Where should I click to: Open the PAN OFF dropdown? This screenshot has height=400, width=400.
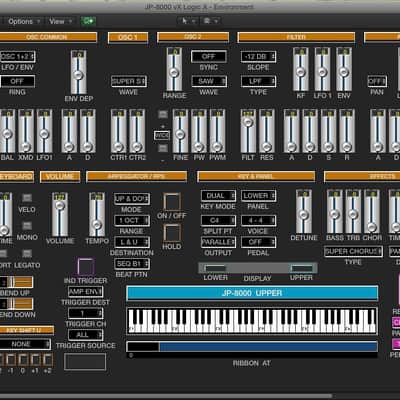pos(377,81)
